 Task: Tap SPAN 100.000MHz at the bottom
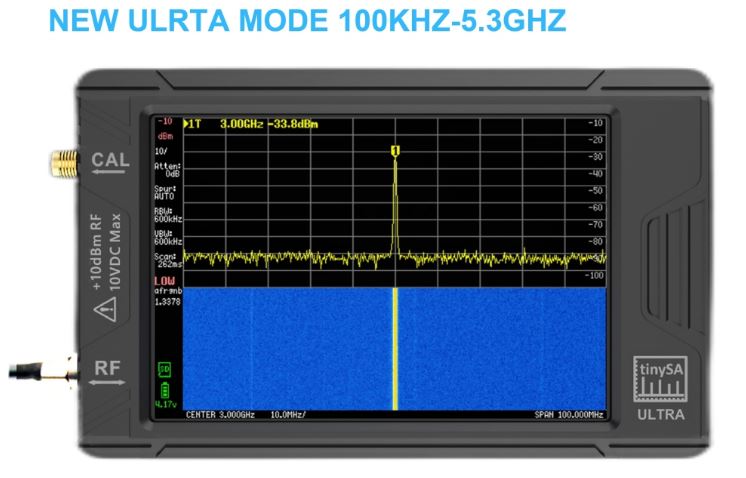click(x=569, y=415)
